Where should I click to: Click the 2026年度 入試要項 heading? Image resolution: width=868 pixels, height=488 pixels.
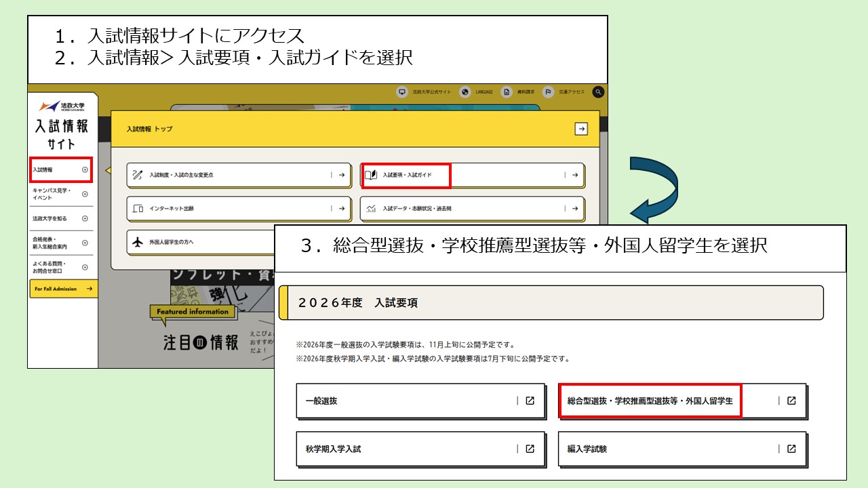tap(357, 303)
